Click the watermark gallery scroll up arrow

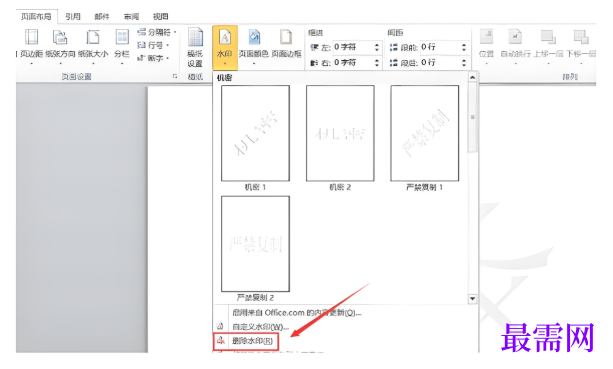pyautogui.click(x=472, y=77)
